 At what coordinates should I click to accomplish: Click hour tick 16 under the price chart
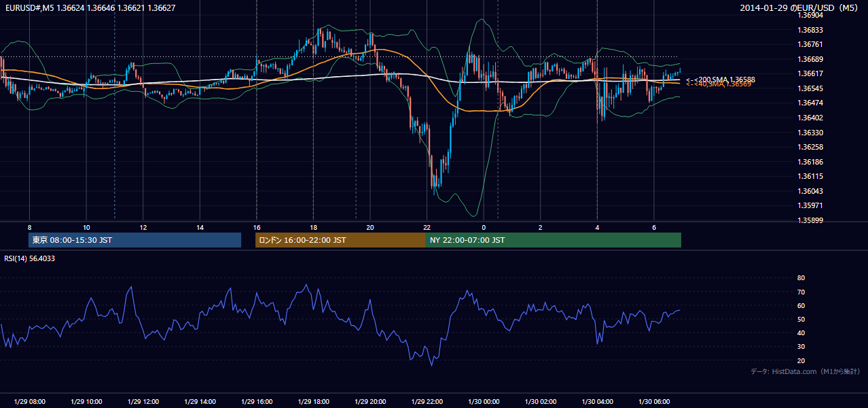click(x=256, y=227)
